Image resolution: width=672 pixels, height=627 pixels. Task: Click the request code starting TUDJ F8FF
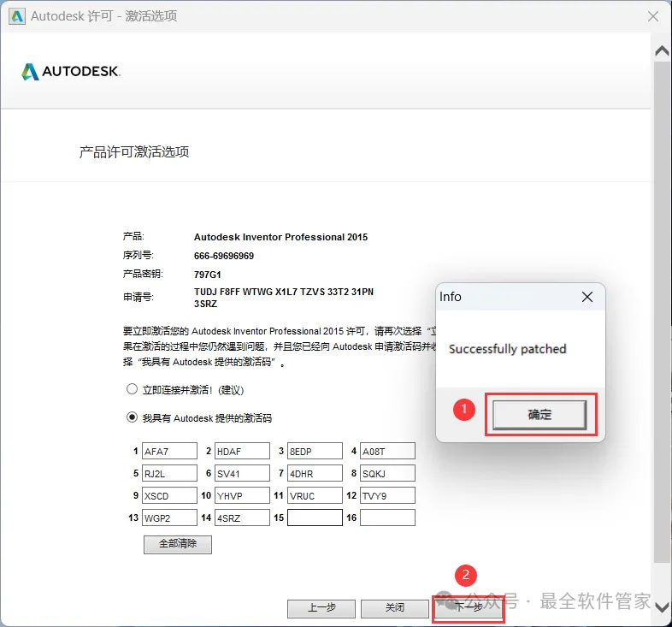pyautogui.click(x=284, y=298)
